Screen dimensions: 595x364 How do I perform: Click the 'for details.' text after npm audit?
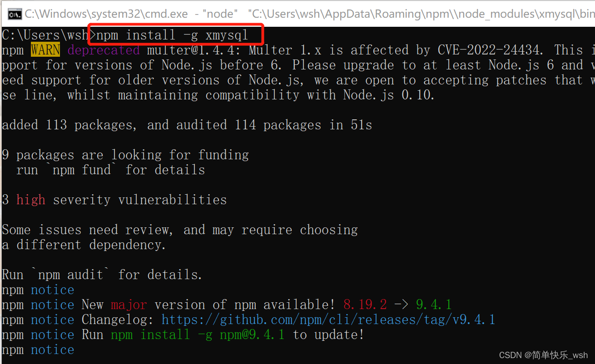pyautogui.click(x=160, y=275)
